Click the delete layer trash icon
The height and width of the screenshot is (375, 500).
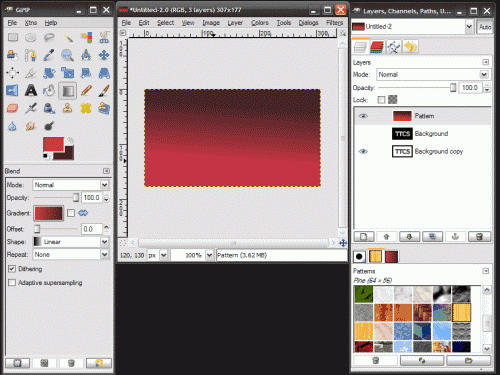479,236
